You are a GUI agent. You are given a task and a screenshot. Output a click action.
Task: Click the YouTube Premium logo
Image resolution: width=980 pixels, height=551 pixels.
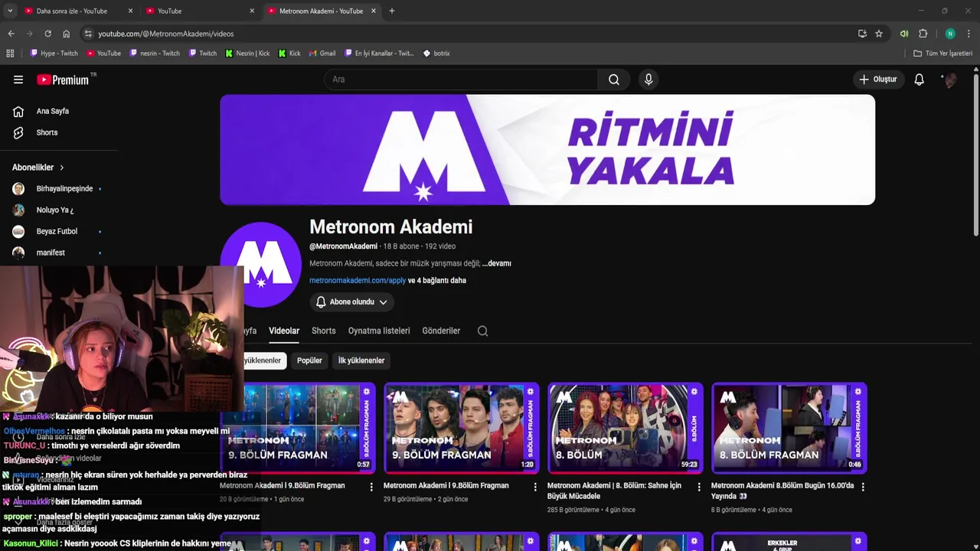64,80
